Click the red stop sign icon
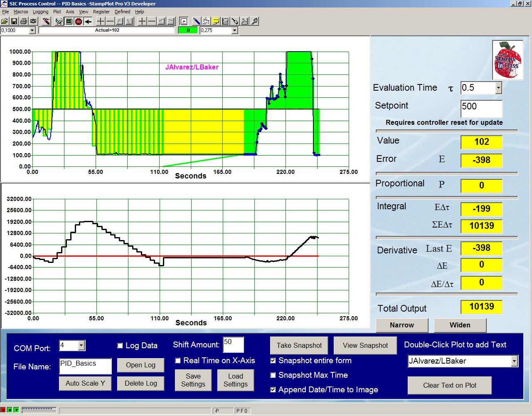 click(79, 21)
